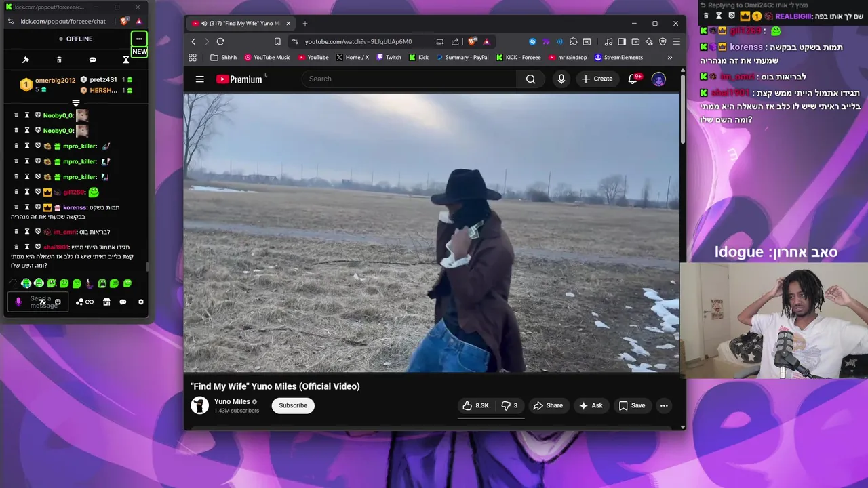Screen dimensions: 868x488
Task: Toggle the browser sidebar panel
Action: pos(622,41)
